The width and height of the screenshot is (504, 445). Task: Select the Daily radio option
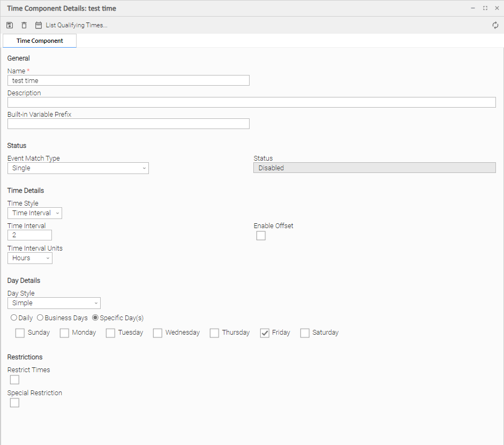click(14, 318)
